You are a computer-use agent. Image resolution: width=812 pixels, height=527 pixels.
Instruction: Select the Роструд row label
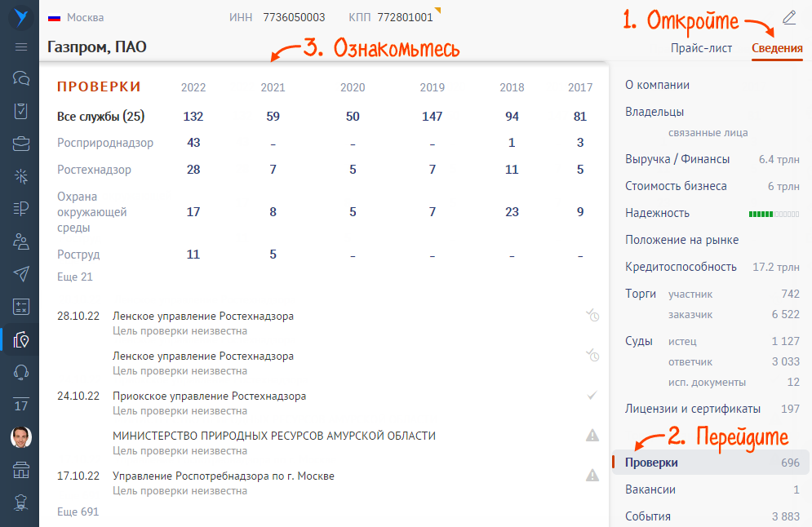[x=78, y=255]
